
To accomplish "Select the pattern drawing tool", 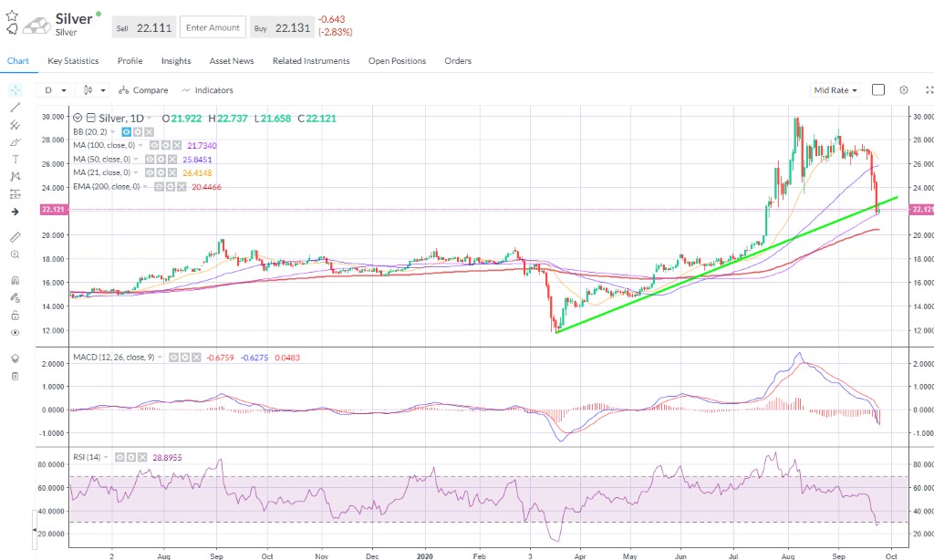I will point(15,176).
